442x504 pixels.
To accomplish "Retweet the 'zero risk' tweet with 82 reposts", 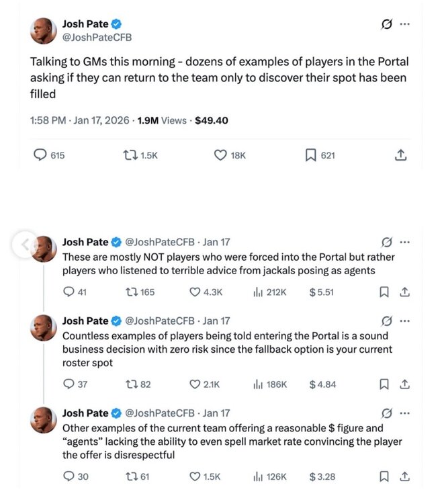I will (x=130, y=384).
